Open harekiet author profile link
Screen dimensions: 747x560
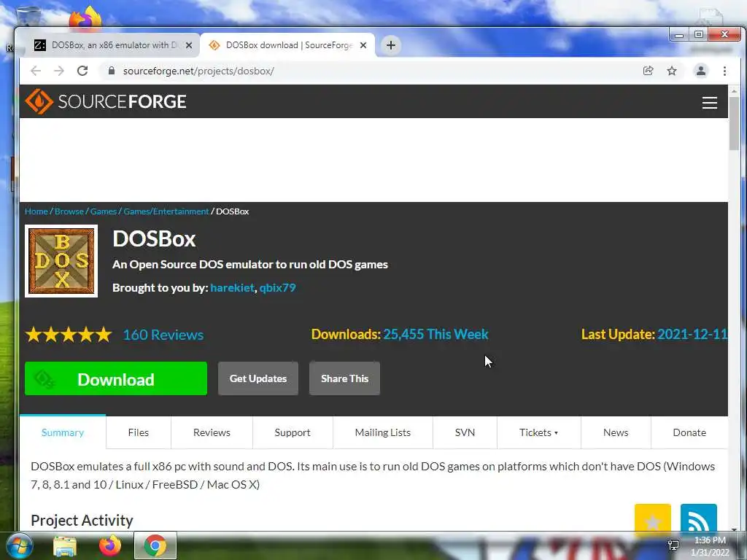click(x=232, y=287)
